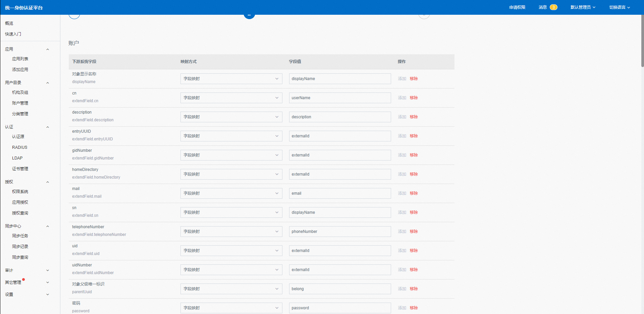
Task: Collapse the 应用 sidebar section
Action: pyautogui.click(x=47, y=49)
